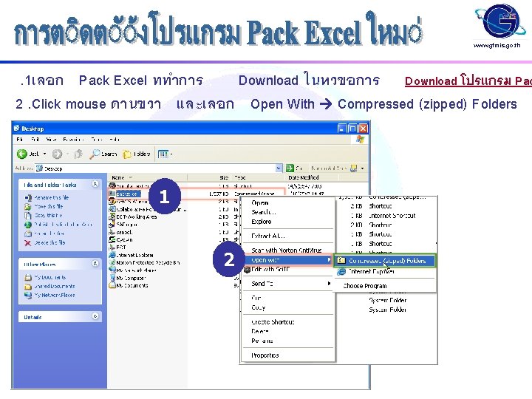Viewport: 532px width, 399px height.
Task: Expand the Send To submenu
Action: pyautogui.click(x=288, y=284)
